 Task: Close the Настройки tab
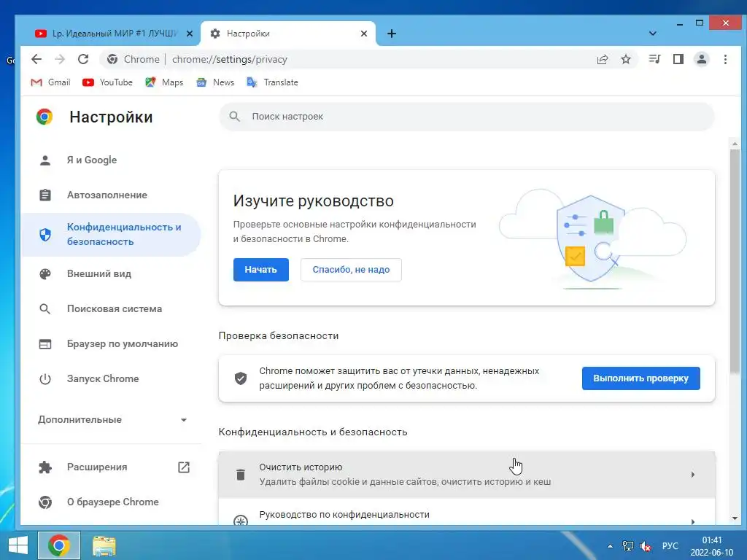[364, 34]
